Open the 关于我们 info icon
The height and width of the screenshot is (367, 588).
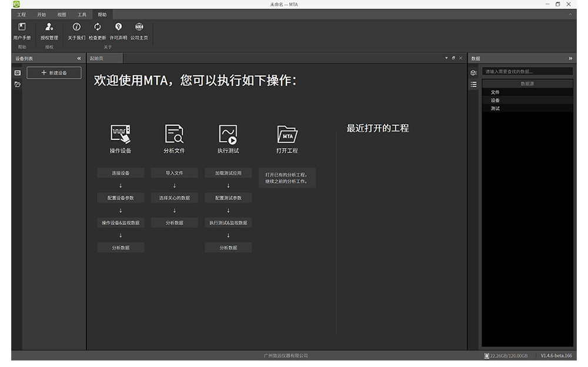pos(76,27)
